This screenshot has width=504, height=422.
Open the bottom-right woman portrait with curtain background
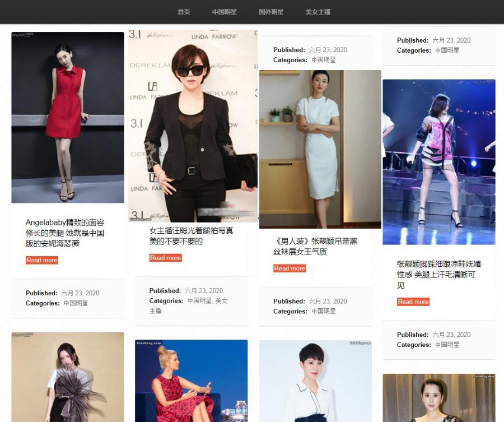(x=438, y=398)
